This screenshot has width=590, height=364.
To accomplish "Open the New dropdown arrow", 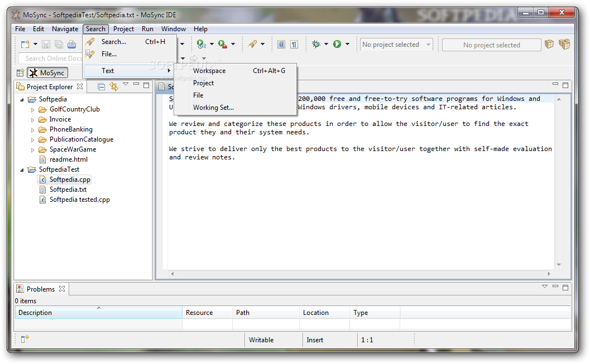I will (x=35, y=45).
